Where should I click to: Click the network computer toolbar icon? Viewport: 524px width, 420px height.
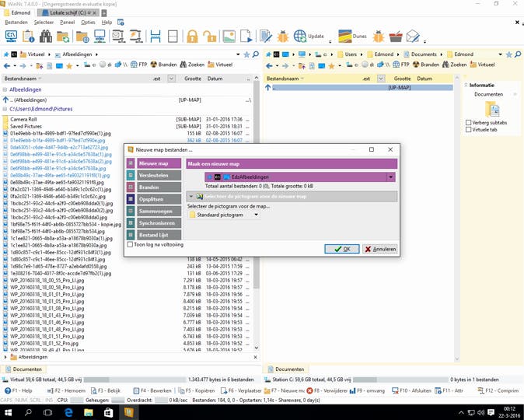tap(100, 36)
